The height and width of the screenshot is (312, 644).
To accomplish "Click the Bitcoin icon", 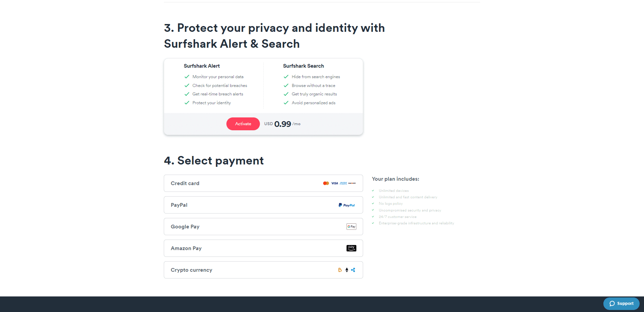I will pos(340,270).
